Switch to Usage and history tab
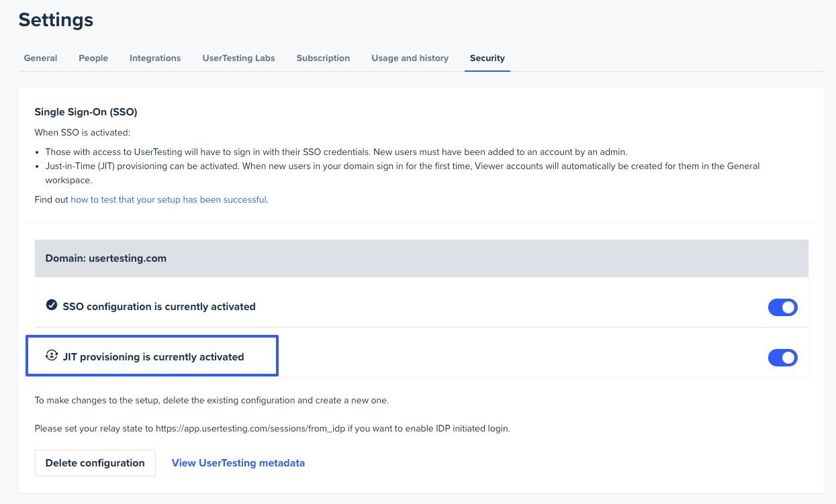Image resolution: width=836 pixels, height=504 pixels. [x=410, y=58]
